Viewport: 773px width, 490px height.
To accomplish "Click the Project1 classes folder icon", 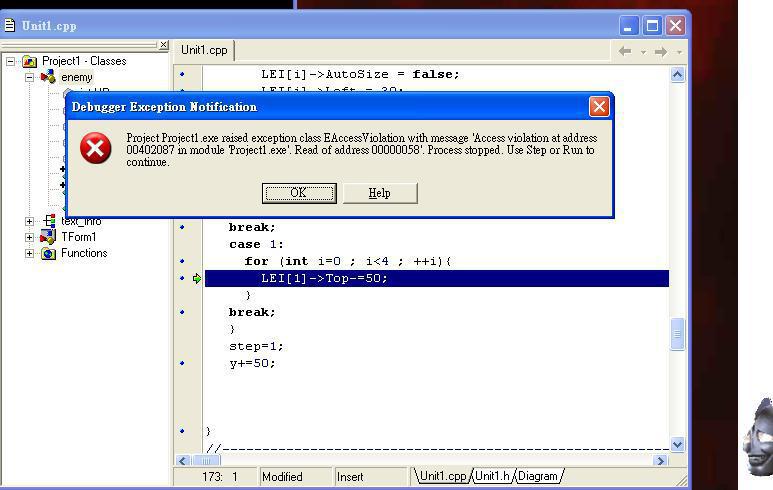I will point(30,62).
